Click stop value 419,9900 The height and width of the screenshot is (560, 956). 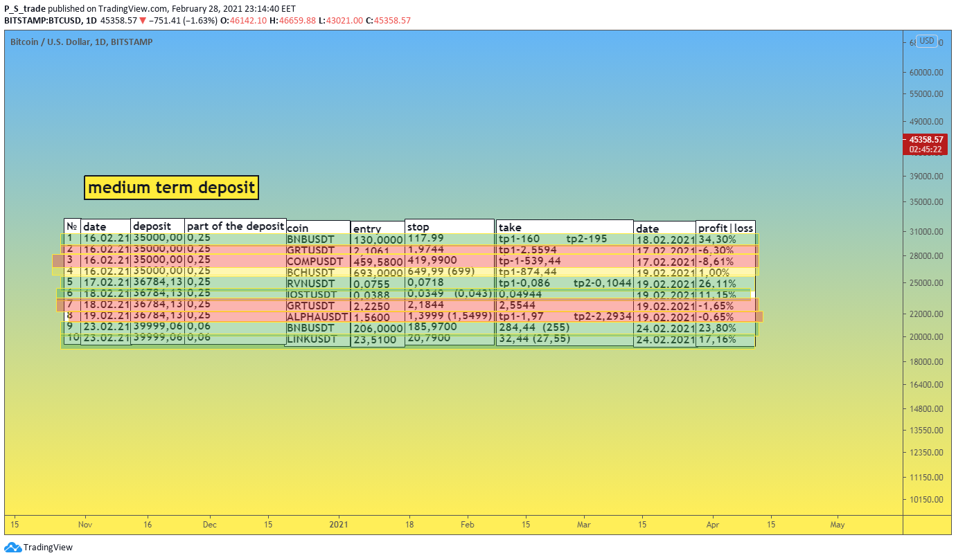(432, 260)
